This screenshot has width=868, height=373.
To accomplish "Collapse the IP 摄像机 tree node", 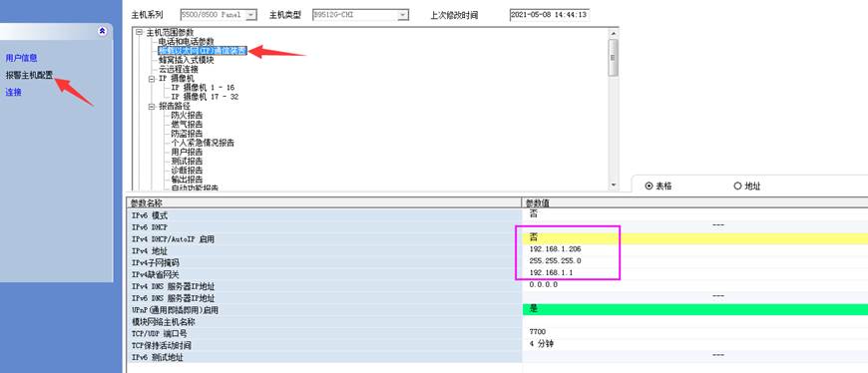I will [151, 79].
